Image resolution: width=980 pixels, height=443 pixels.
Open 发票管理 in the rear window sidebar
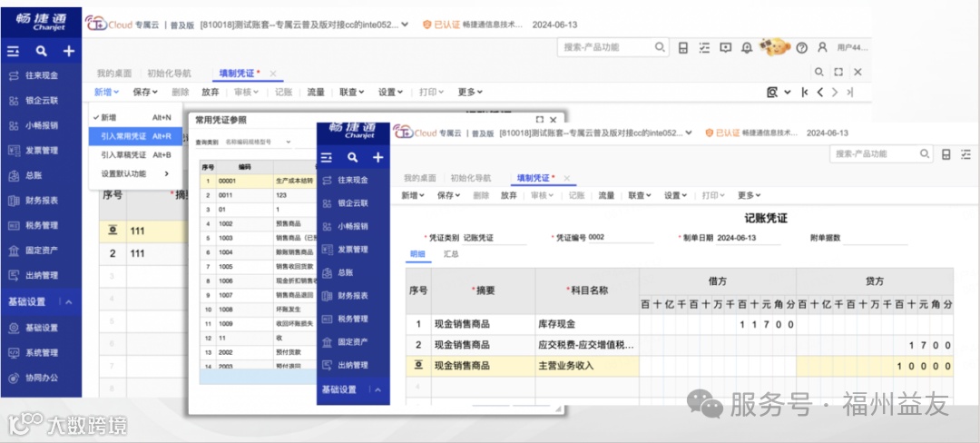coord(41,151)
